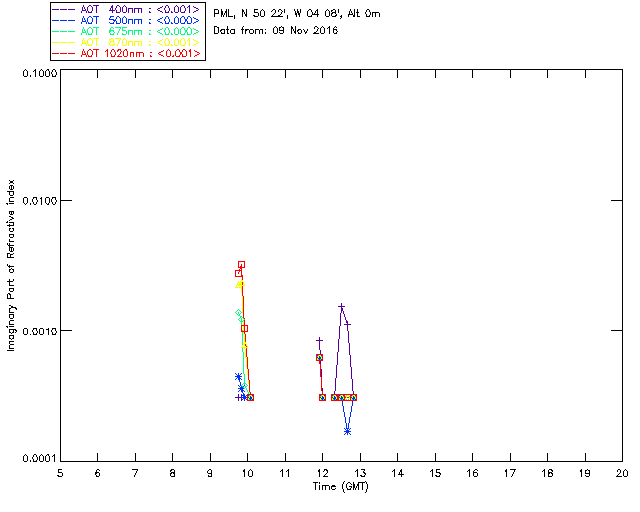Screen dimensions: 640x512
Task: Select the AOT 870nm legend entry
Action: (x=127, y=42)
